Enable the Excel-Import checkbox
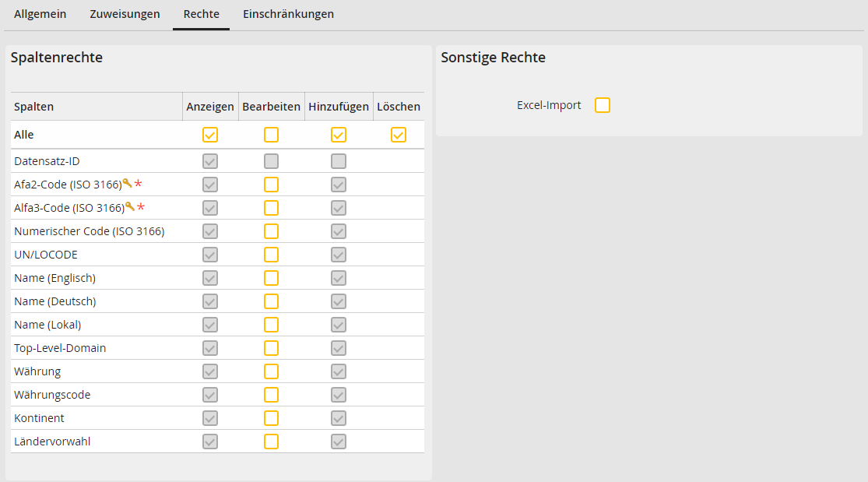Viewport: 868px width, 482px height. tap(602, 104)
